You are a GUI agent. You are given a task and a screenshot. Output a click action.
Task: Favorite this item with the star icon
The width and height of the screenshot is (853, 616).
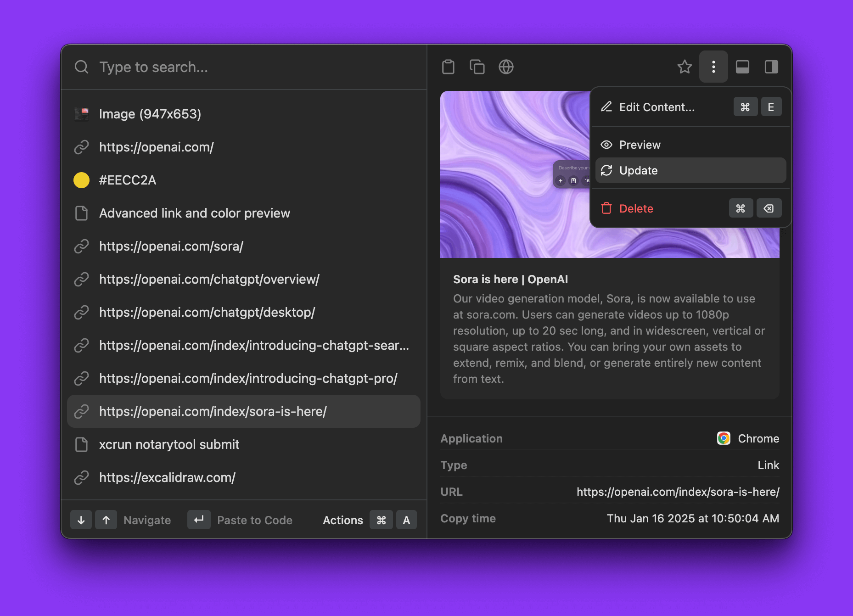(x=685, y=67)
